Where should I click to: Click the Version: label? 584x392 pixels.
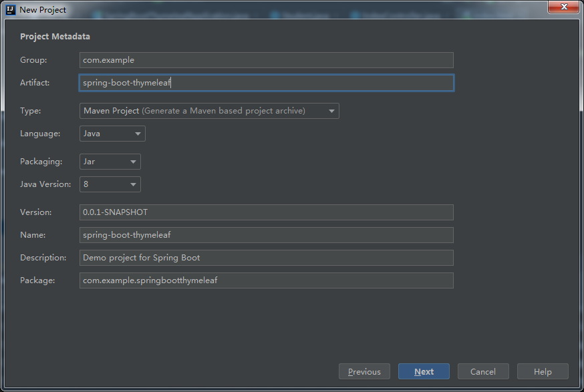pyautogui.click(x=36, y=212)
